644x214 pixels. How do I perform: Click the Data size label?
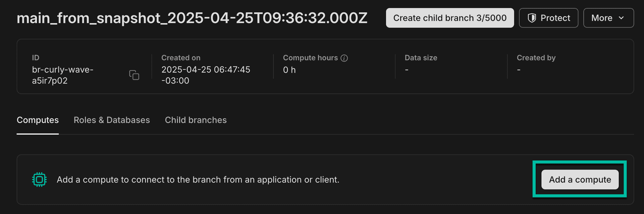click(421, 58)
